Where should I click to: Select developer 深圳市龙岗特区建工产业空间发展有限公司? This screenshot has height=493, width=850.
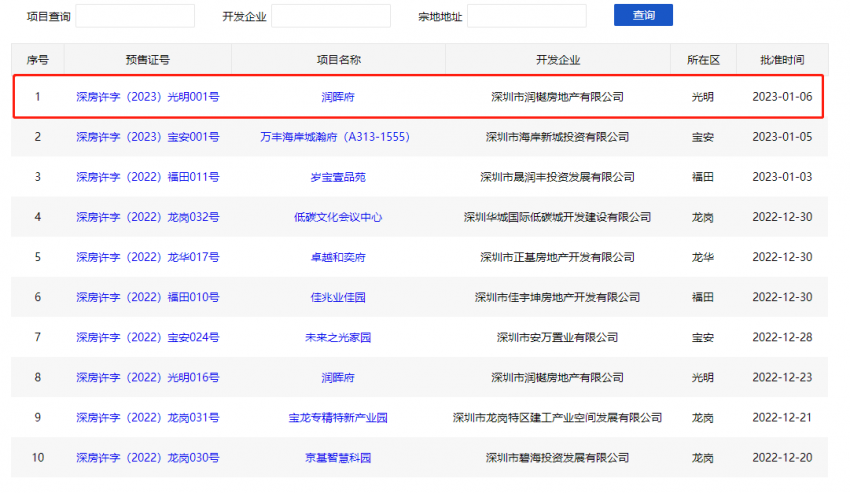pyautogui.click(x=557, y=418)
